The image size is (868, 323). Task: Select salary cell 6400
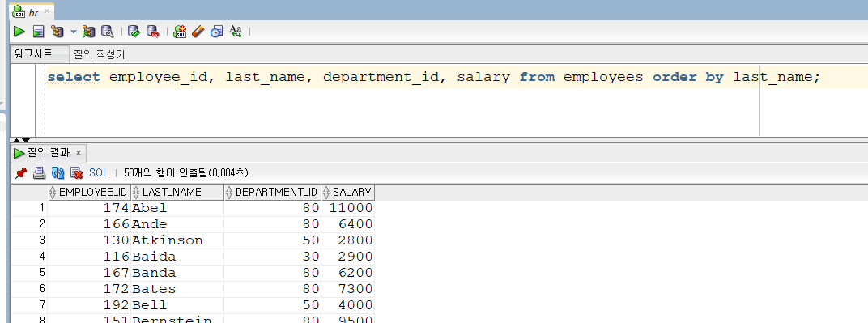[x=347, y=224]
